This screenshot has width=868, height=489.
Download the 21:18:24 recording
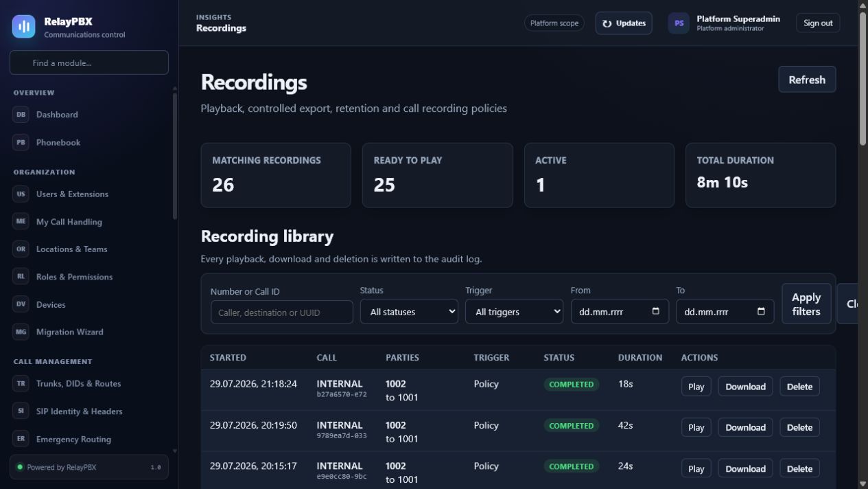point(745,386)
